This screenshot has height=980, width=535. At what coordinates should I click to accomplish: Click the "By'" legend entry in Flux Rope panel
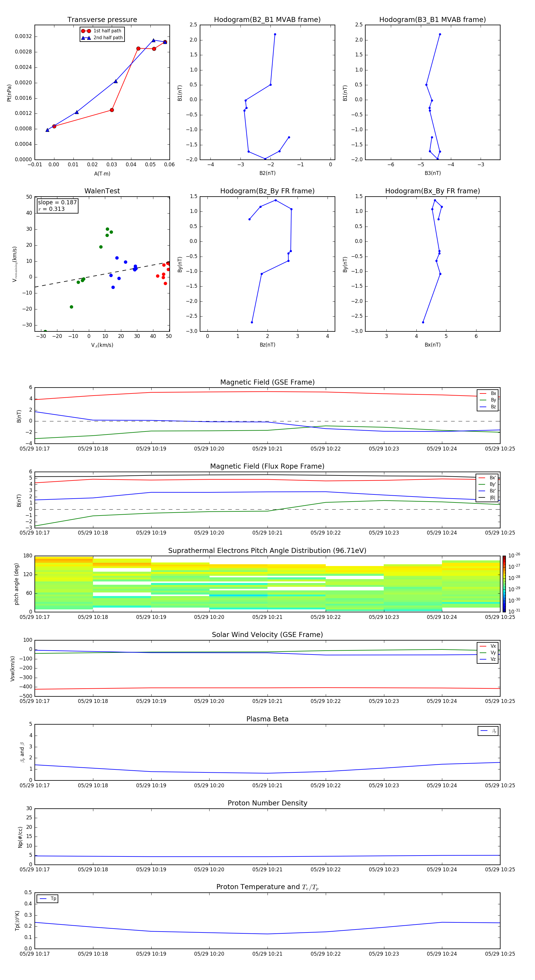(x=487, y=484)
